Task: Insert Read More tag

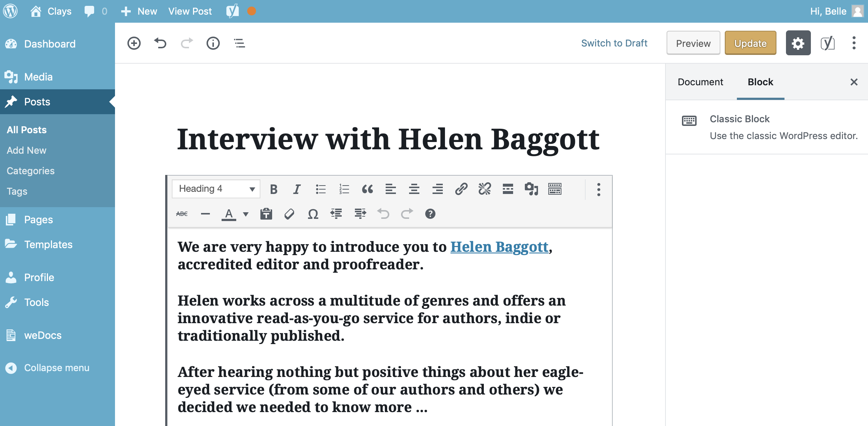Action: point(508,189)
